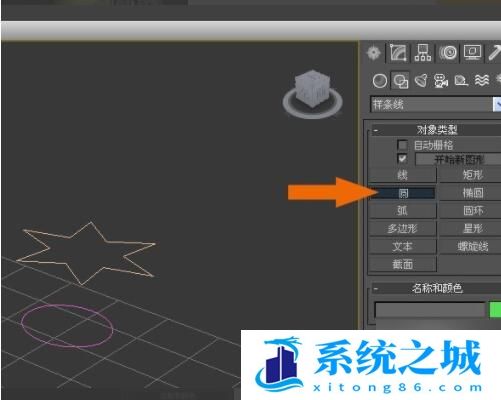Enable the 自动栅格 checkbox
Image resolution: width=501 pixels, height=400 pixels.
tap(402, 145)
